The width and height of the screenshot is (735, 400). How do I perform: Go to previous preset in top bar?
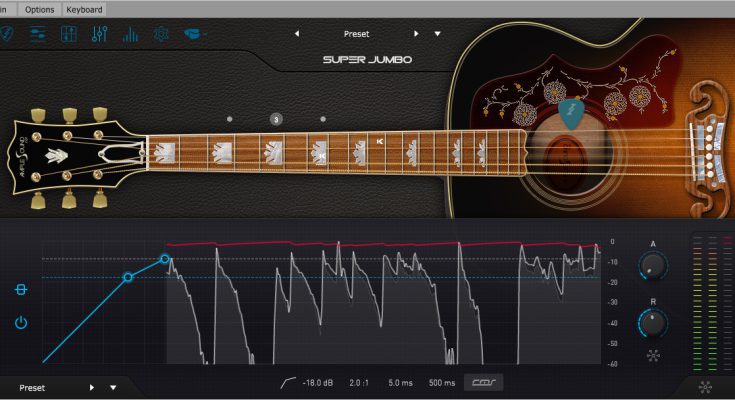point(296,33)
